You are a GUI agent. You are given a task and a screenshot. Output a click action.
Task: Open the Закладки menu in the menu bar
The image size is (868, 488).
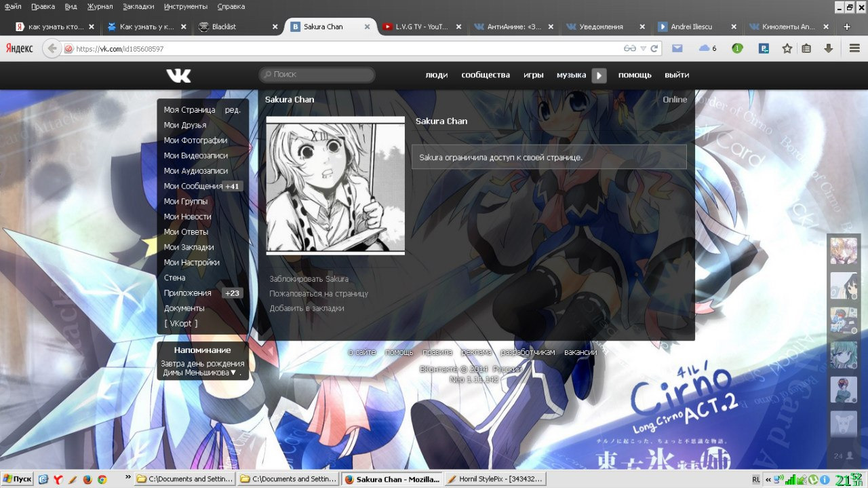click(138, 6)
